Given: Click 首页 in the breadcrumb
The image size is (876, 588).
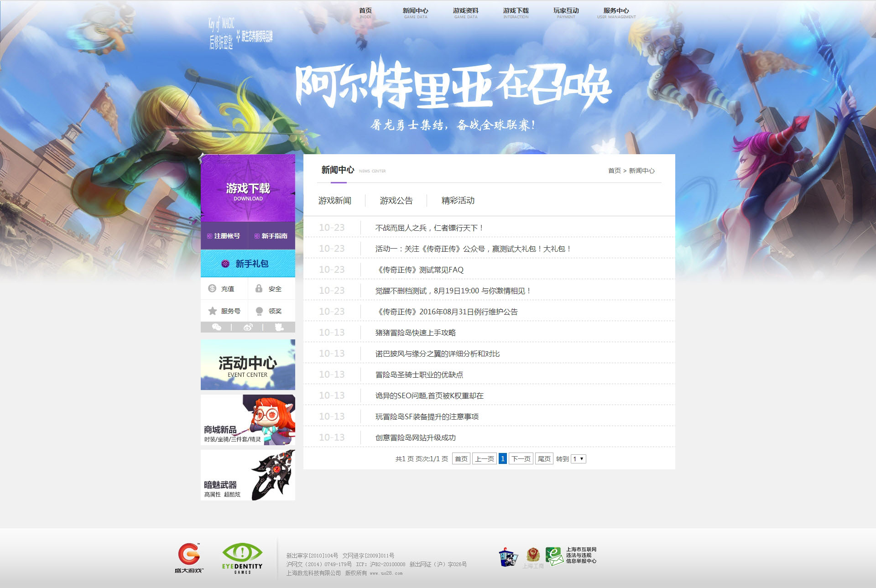Looking at the screenshot, I should pos(614,171).
